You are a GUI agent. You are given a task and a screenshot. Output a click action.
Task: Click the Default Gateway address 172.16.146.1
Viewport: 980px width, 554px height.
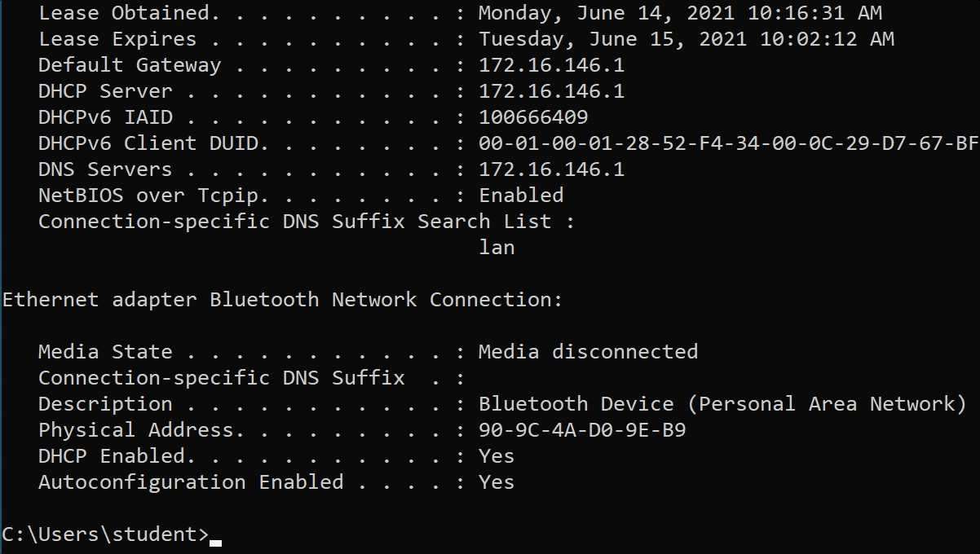(x=551, y=65)
